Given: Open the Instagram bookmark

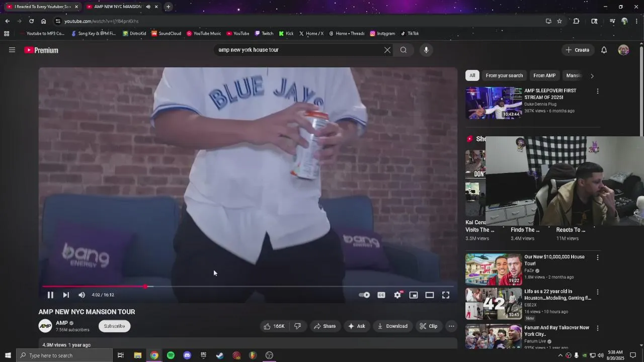Looking at the screenshot, I should (382, 34).
